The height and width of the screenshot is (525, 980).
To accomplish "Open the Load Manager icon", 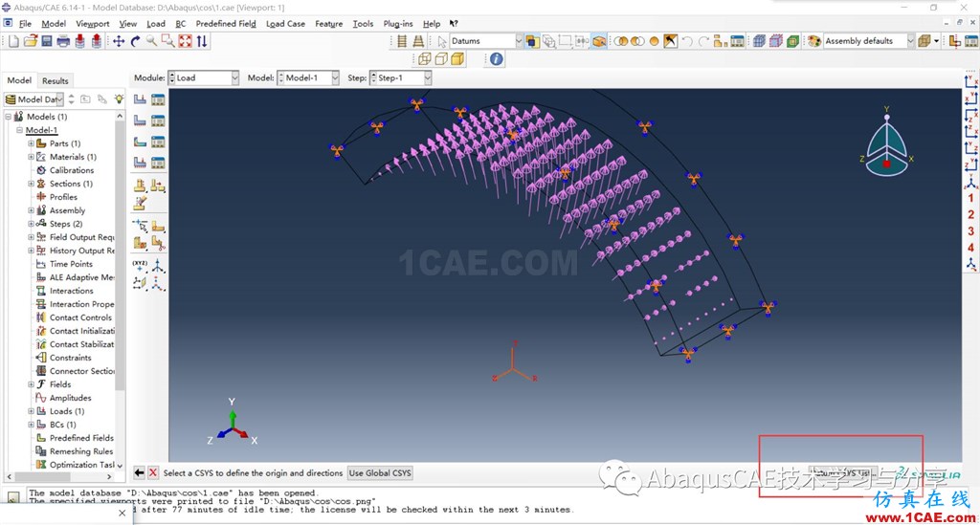I will tap(158, 99).
